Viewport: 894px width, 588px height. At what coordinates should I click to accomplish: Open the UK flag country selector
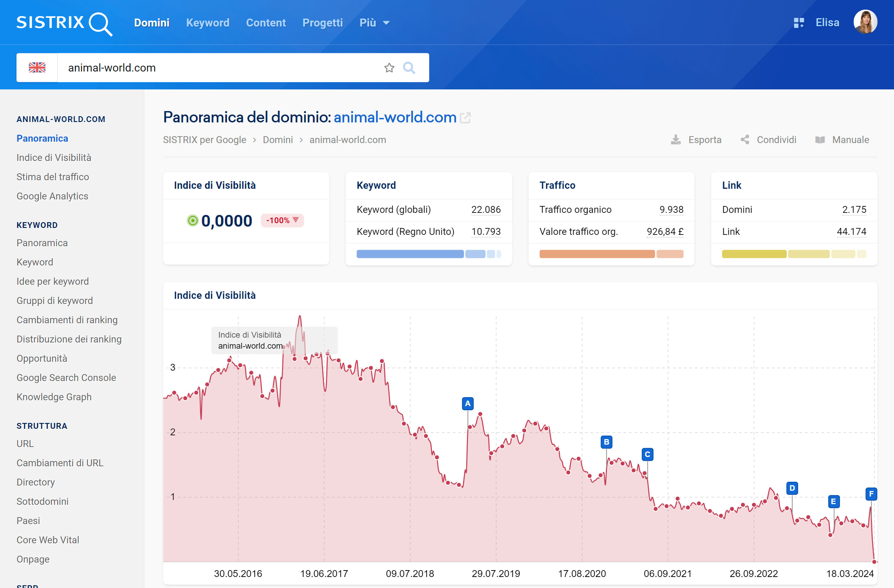tap(37, 68)
